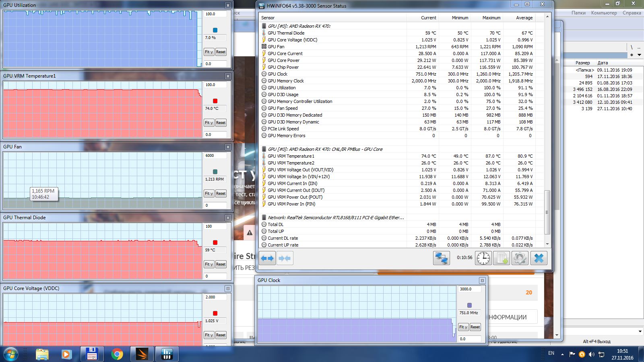The image size is (644, 362).
Task: Click the volume speaker tray icon
Action: (x=591, y=354)
